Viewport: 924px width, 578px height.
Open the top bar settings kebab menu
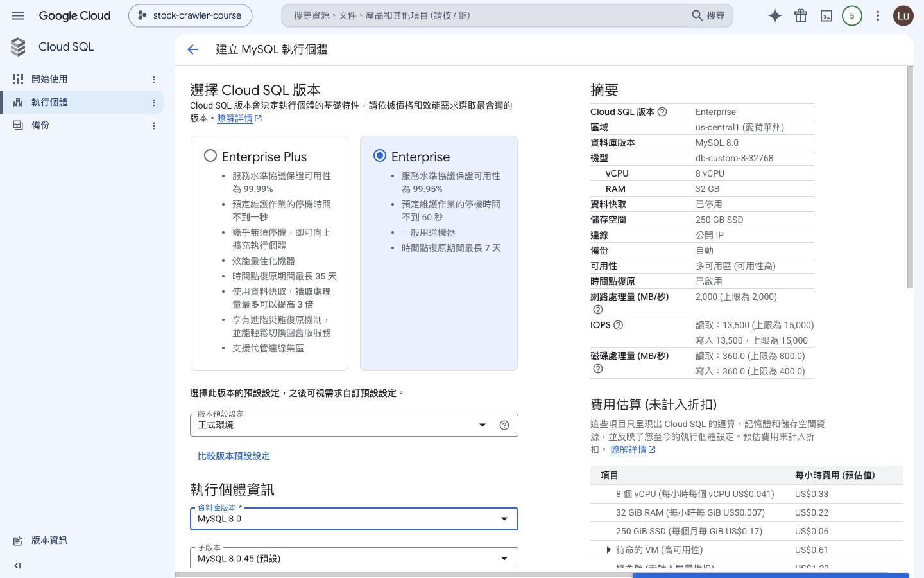click(878, 16)
